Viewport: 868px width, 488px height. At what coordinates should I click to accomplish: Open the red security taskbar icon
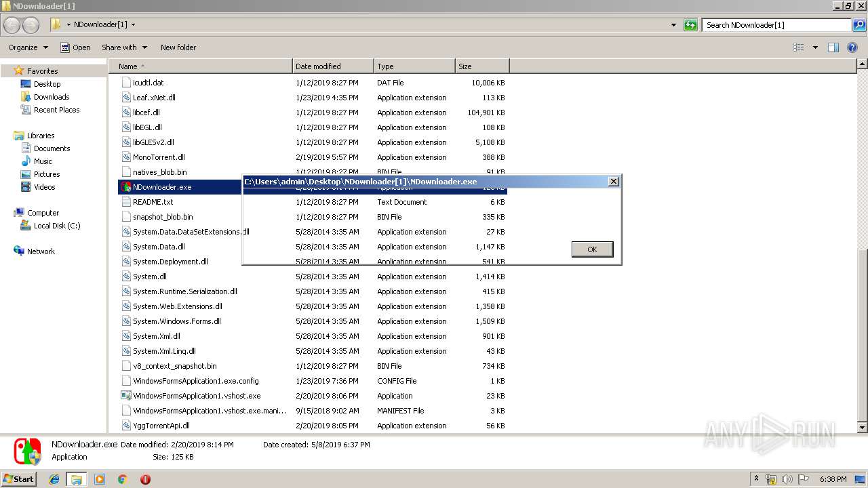(x=145, y=479)
